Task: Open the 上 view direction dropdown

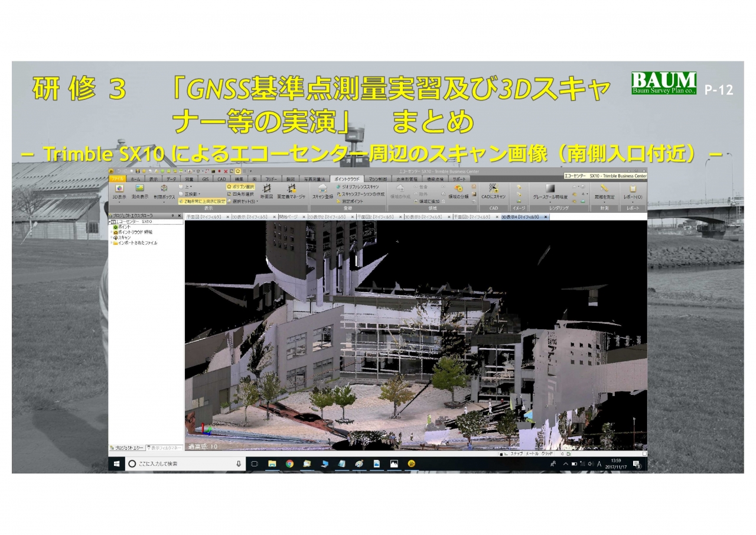Action: (x=184, y=186)
